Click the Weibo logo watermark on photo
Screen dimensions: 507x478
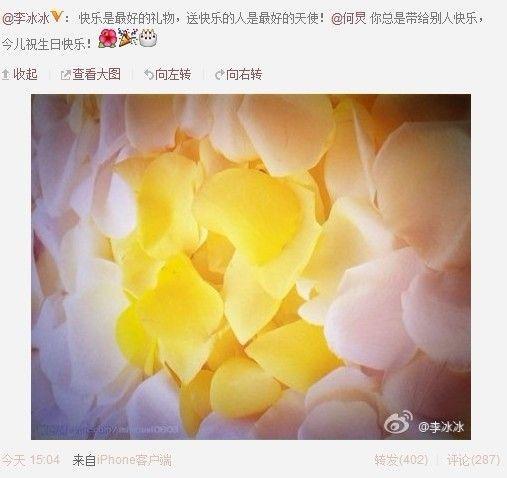pos(398,422)
